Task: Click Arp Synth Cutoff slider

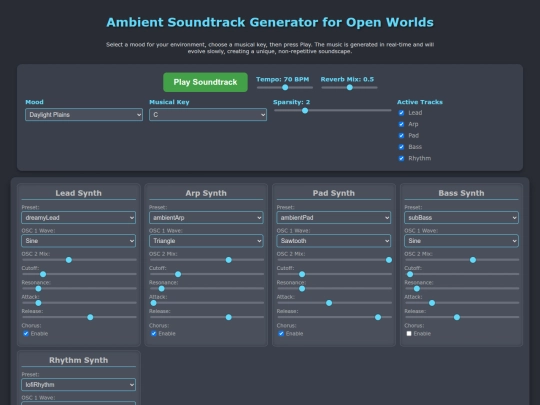Action: click(207, 274)
